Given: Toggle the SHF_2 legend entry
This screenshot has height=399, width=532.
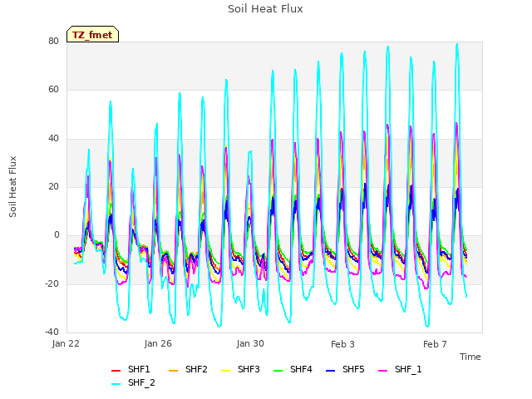Looking at the screenshot, I should 133,383.
